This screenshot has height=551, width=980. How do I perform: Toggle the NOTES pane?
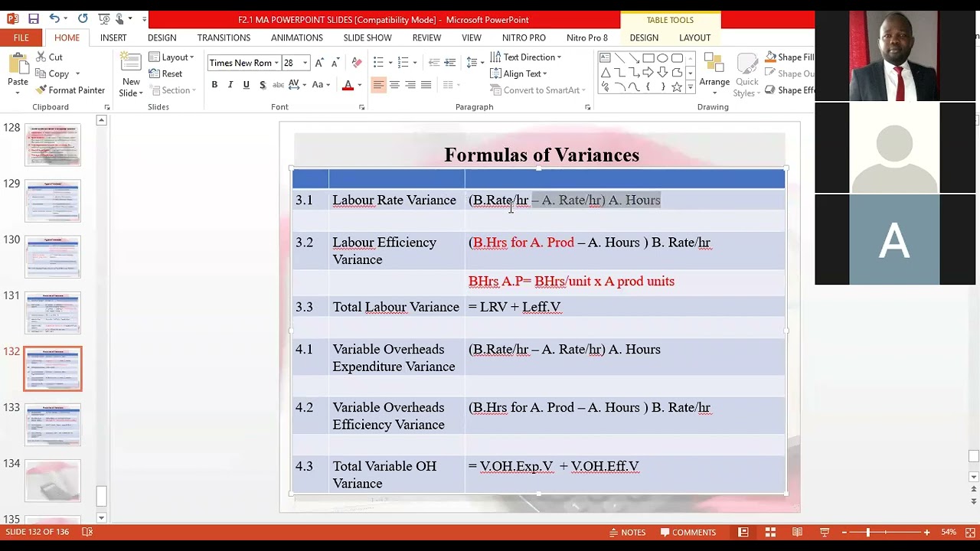click(x=626, y=533)
